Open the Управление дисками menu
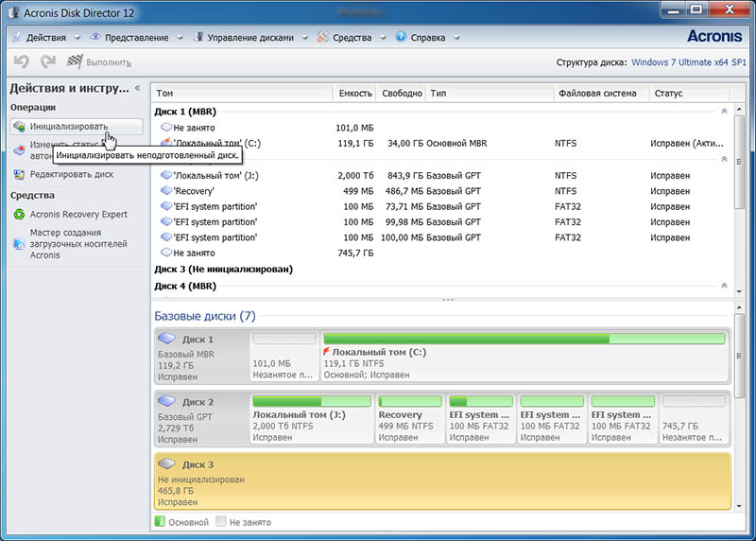The image size is (756, 541). pos(250,37)
